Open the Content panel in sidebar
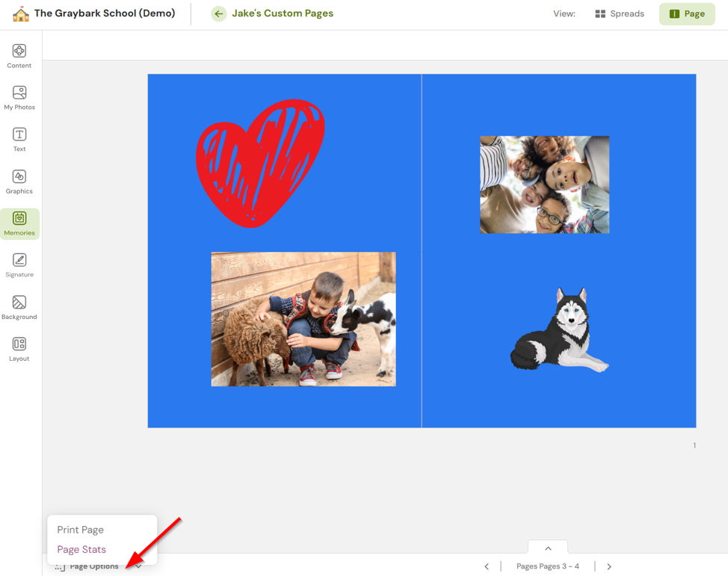The image size is (728, 576). pyautogui.click(x=19, y=56)
